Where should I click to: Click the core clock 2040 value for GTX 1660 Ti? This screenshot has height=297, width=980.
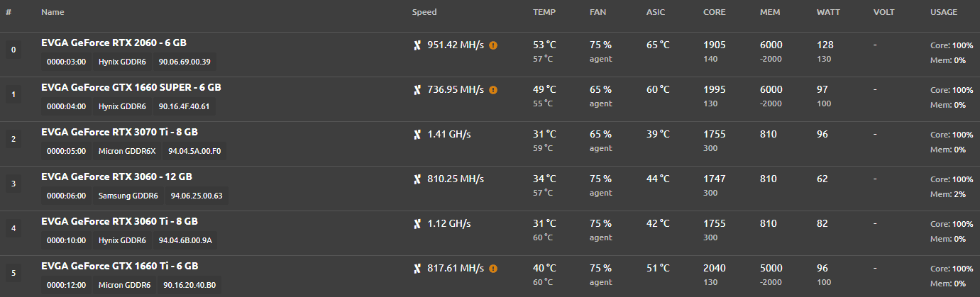coord(715,268)
